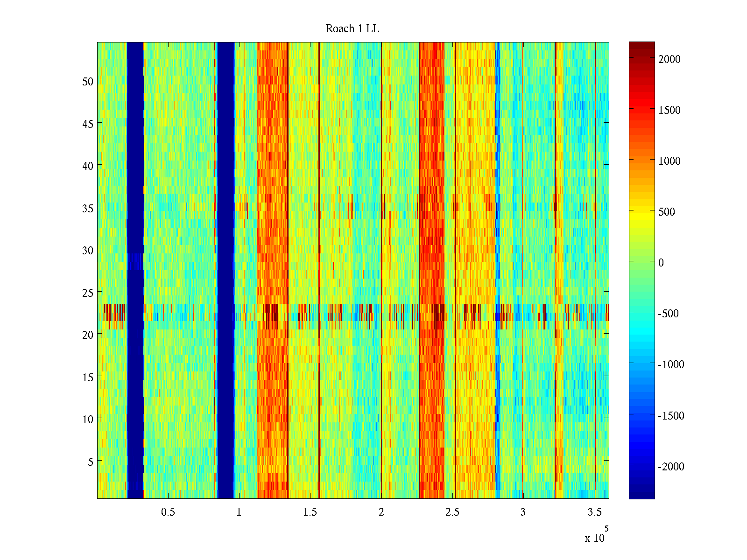Click the y-axis tick label 25

[88, 293]
